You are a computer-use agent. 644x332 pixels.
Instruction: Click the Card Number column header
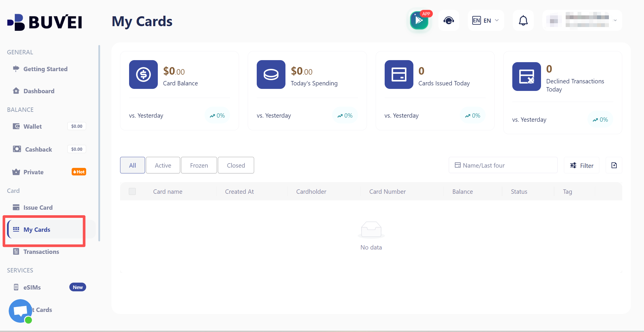(387, 192)
